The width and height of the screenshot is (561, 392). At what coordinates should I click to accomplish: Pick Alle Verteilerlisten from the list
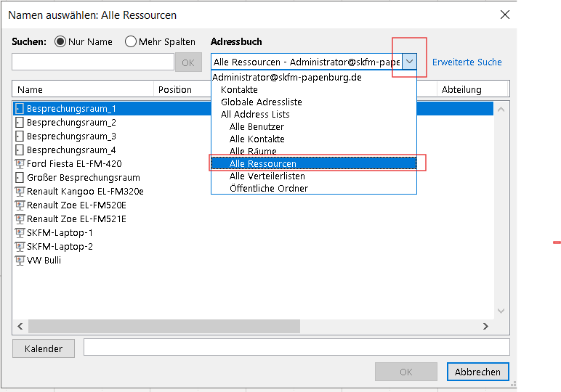tap(267, 176)
